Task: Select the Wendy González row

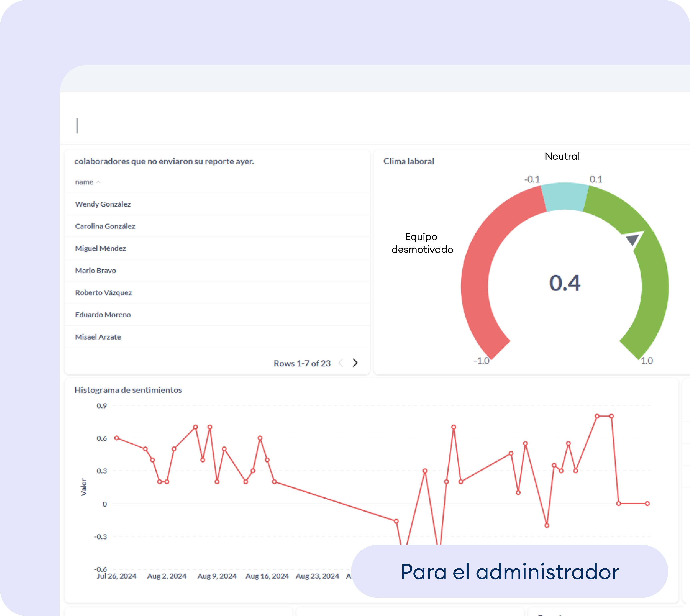Action: 217,204
